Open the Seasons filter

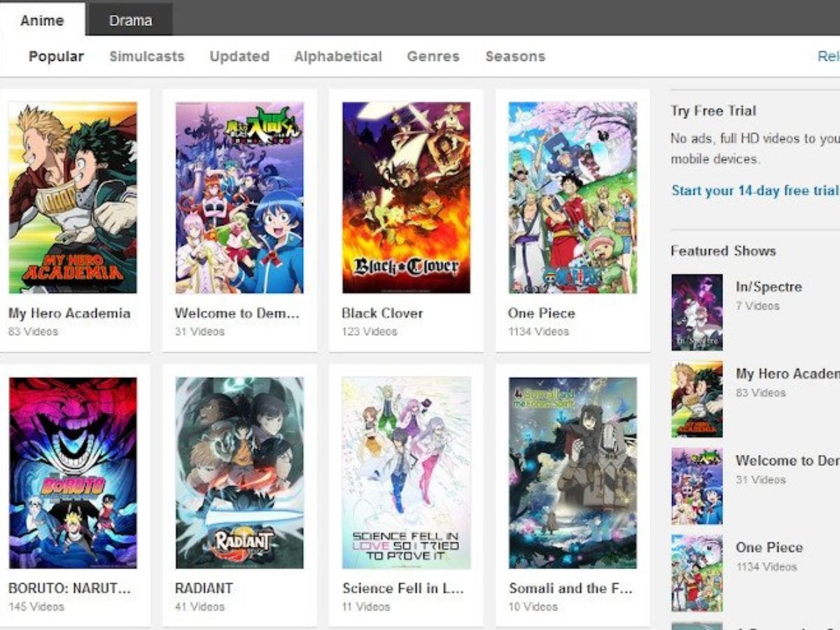coord(515,57)
